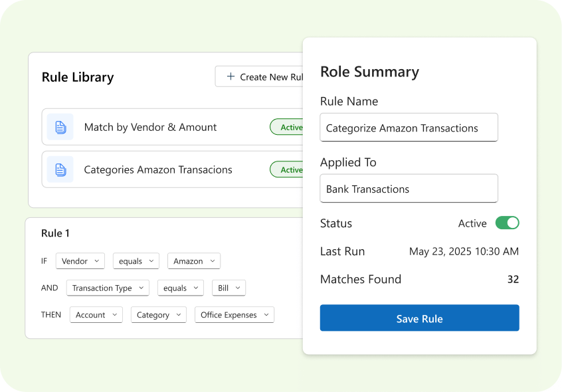Expand the Category dropdown

pyautogui.click(x=159, y=315)
